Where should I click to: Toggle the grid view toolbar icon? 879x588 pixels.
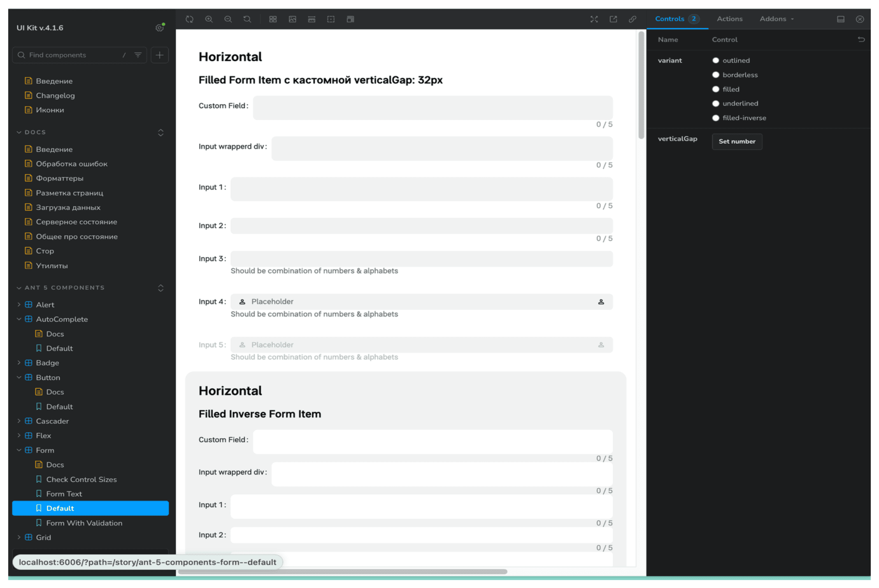(273, 19)
